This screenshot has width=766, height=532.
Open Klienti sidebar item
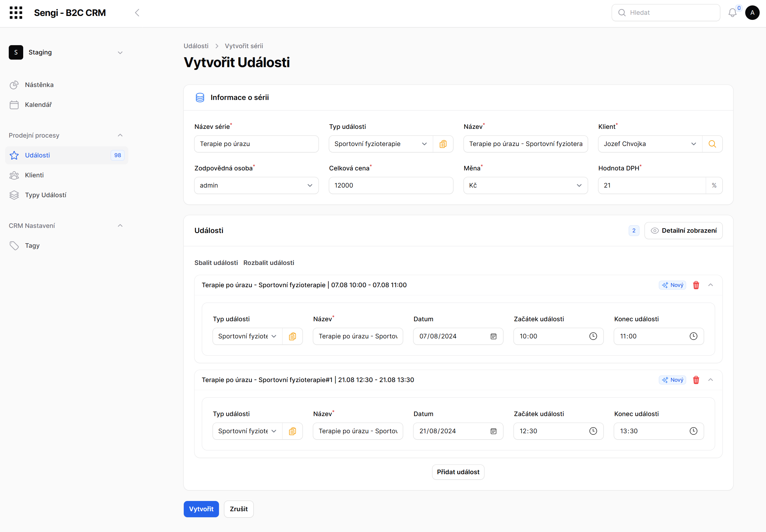point(66,175)
